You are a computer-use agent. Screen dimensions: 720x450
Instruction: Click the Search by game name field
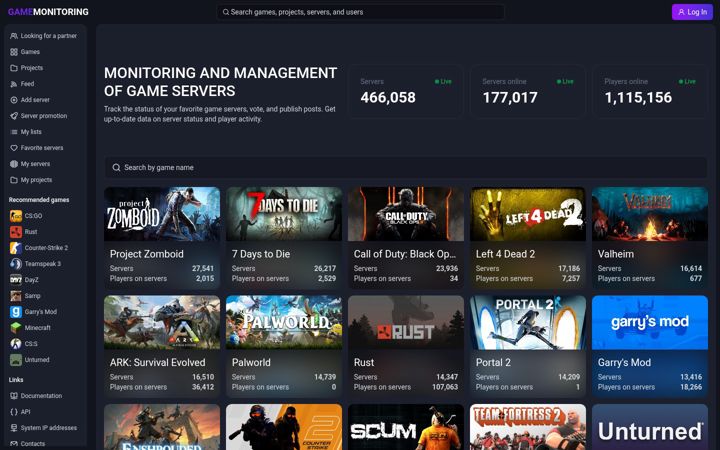(x=406, y=168)
